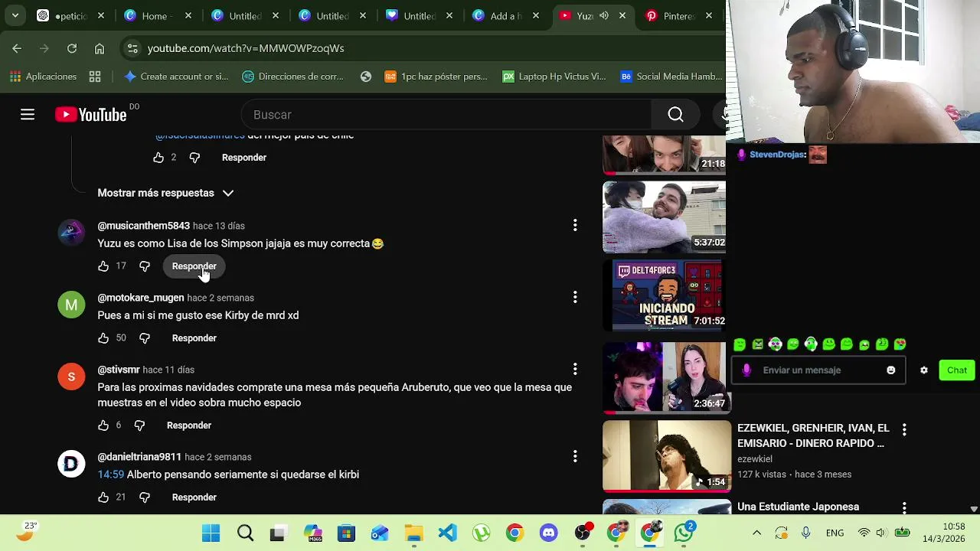Open the Windows Start menu
980x551 pixels.
pyautogui.click(x=211, y=533)
